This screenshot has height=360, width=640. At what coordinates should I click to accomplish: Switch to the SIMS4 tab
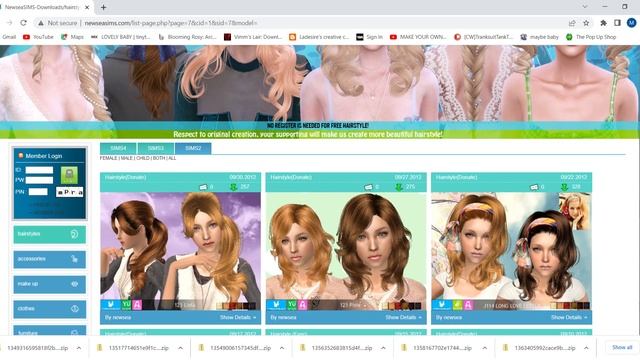click(x=118, y=148)
